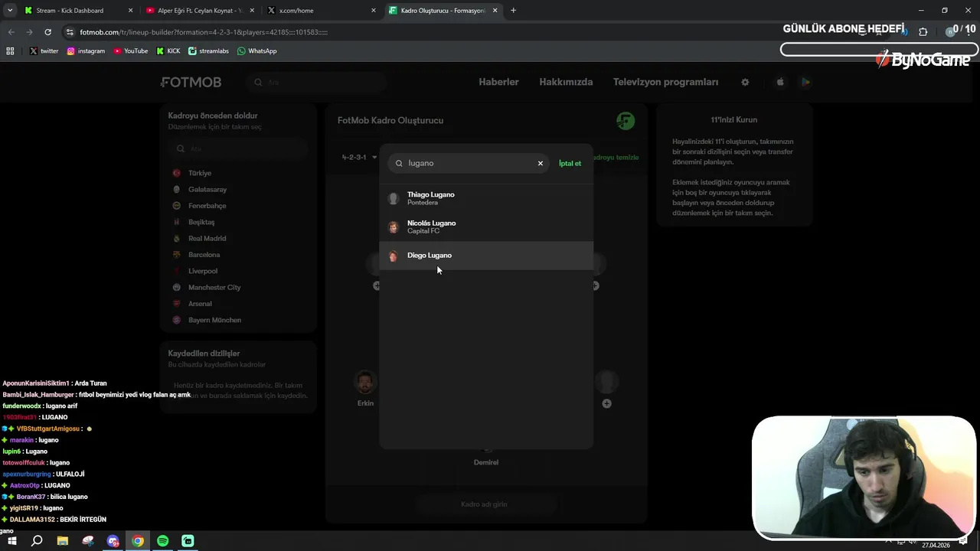980x551 pixels.
Task: Click the header search bar in FotMob
Action: 317,82
